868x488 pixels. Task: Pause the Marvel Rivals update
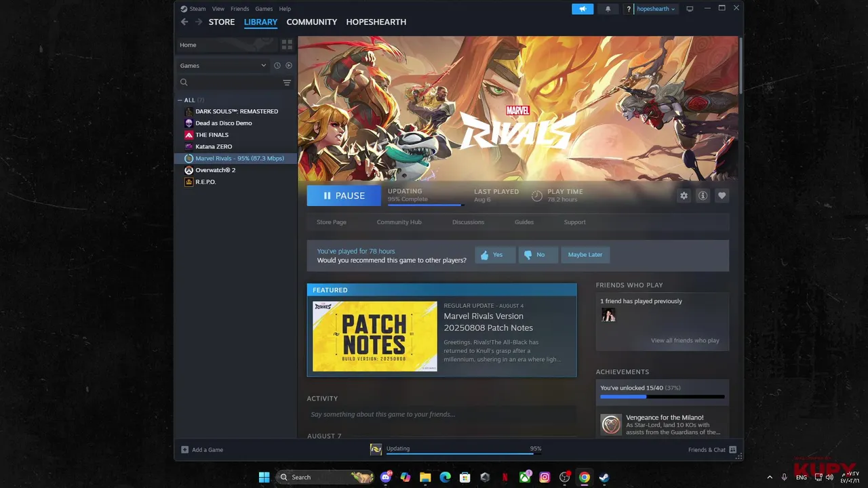[x=344, y=196]
